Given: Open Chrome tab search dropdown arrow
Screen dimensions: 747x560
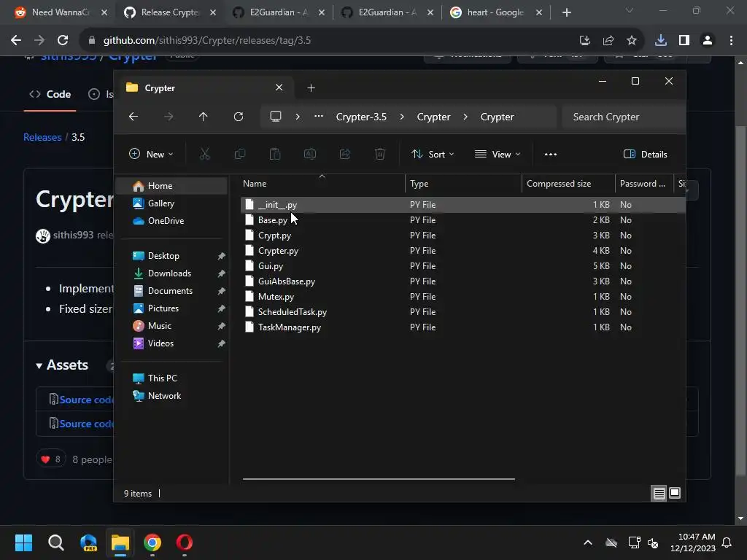Looking at the screenshot, I should (x=630, y=10).
